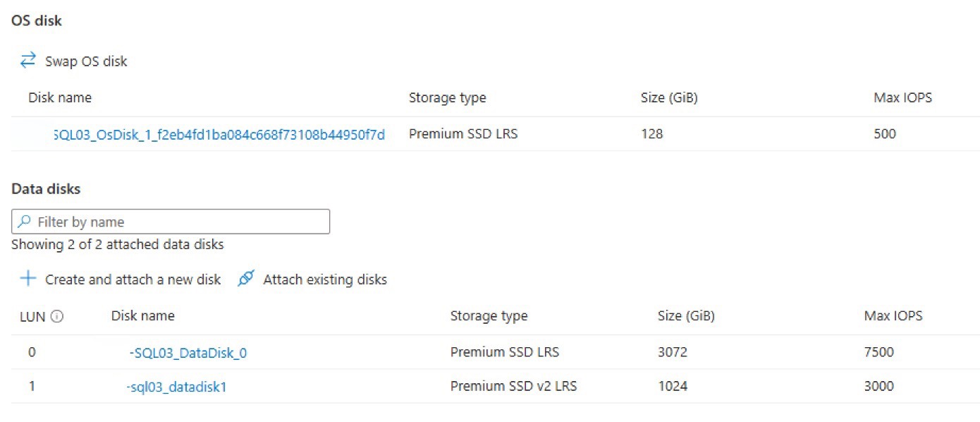
Task: Select the LUN 0 row number
Action: pyautogui.click(x=32, y=351)
